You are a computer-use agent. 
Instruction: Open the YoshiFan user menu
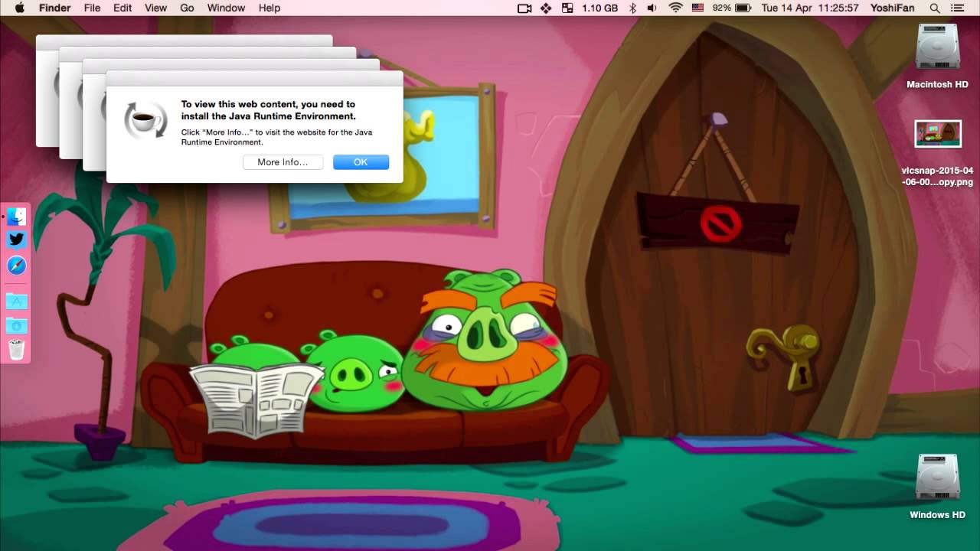tap(892, 8)
